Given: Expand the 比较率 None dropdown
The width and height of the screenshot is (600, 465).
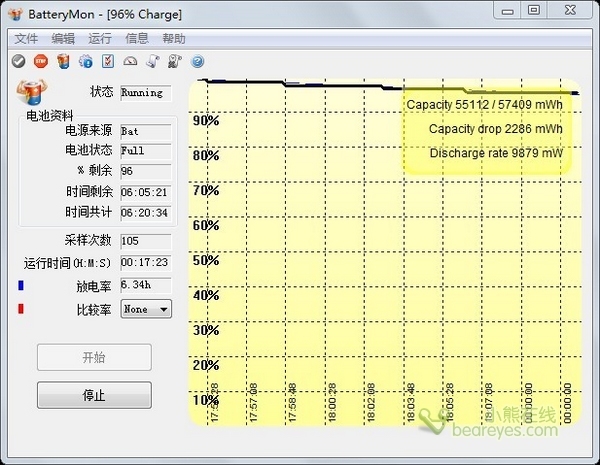Looking at the screenshot, I should tap(146, 309).
